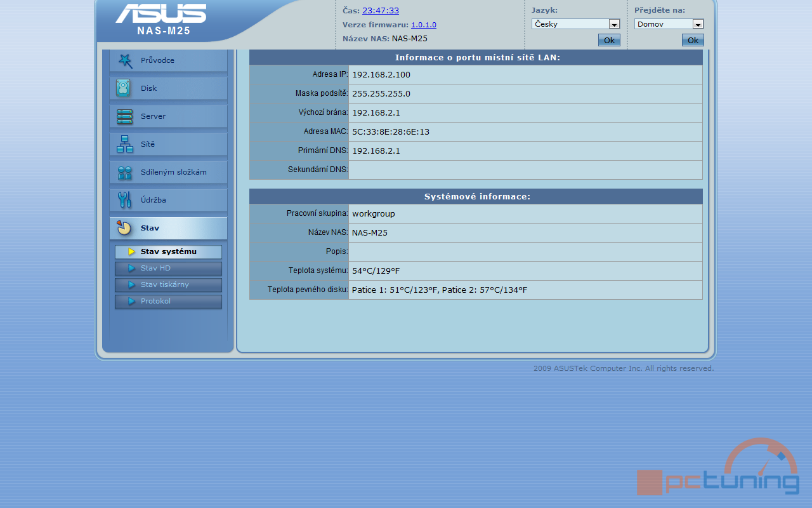The width and height of the screenshot is (812, 508).
Task: Select Stav systému submenu item
Action: tap(168, 251)
